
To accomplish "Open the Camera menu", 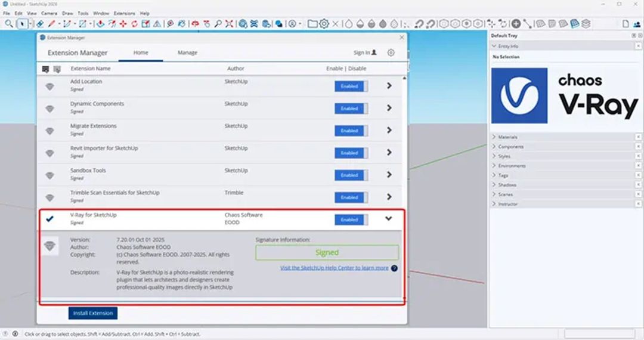I will 49,13.
